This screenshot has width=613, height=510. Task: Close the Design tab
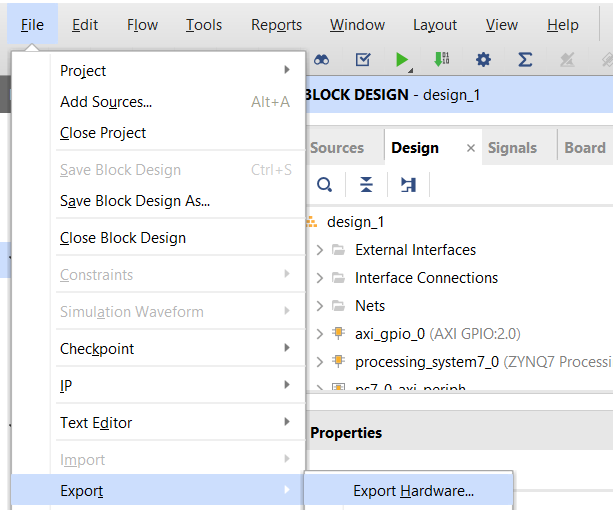tap(471, 148)
